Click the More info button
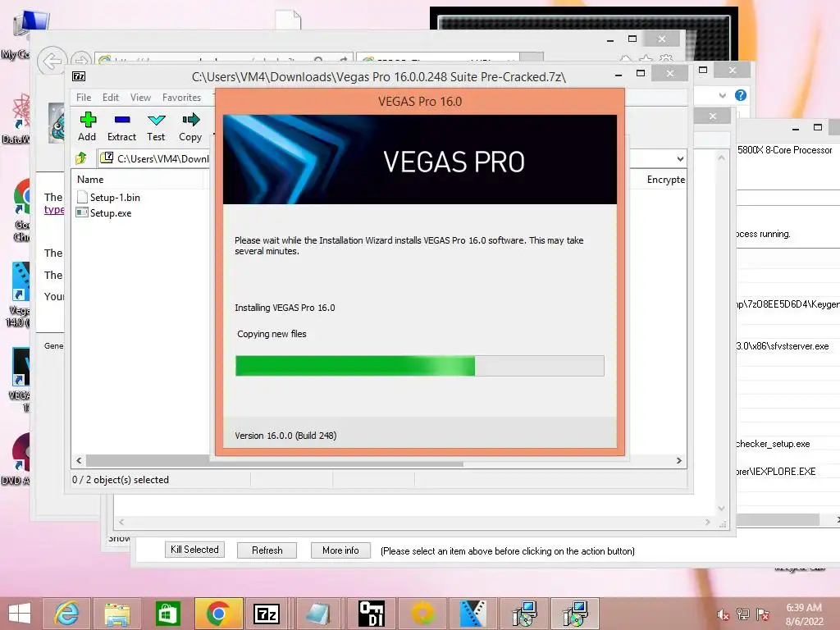 click(x=340, y=550)
